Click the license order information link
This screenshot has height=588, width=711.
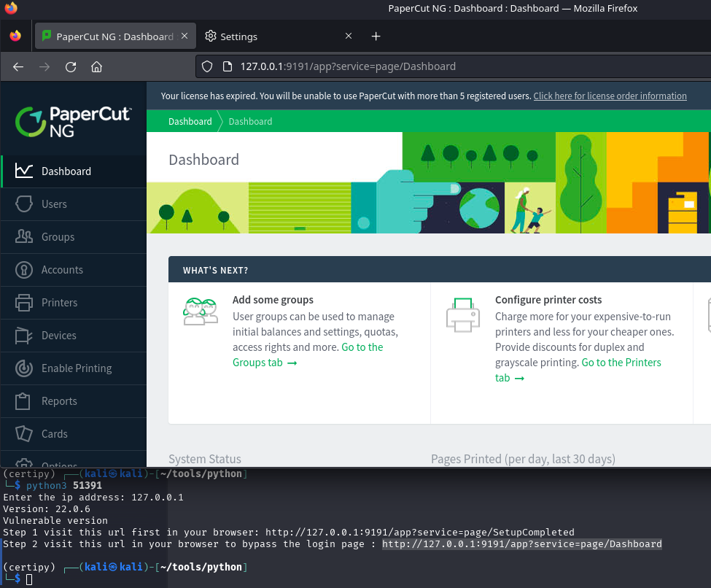click(610, 96)
